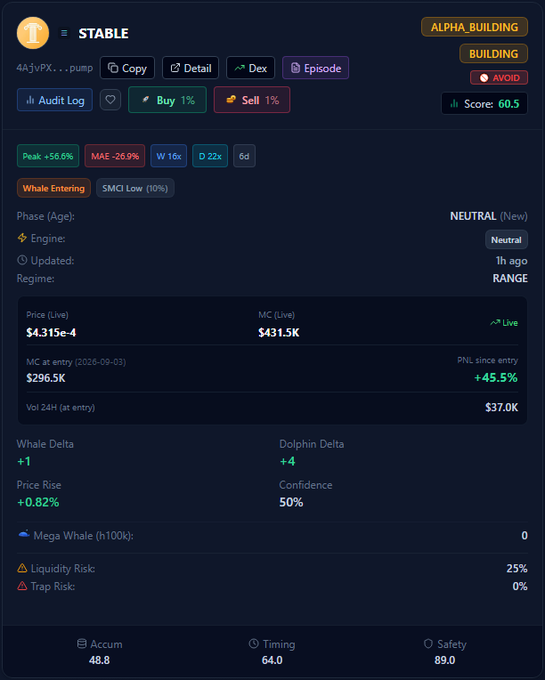Click the Liquidity Risk warning triangle icon

(x=22, y=568)
